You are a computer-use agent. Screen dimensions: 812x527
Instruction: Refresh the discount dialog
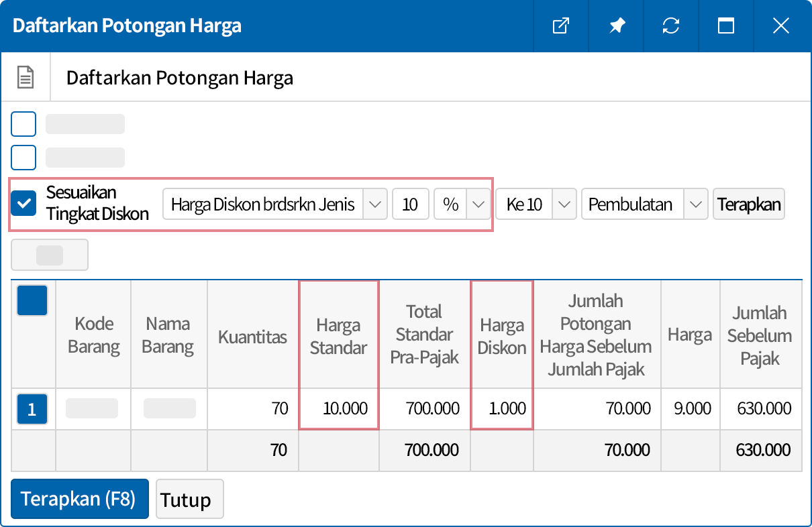[672, 26]
